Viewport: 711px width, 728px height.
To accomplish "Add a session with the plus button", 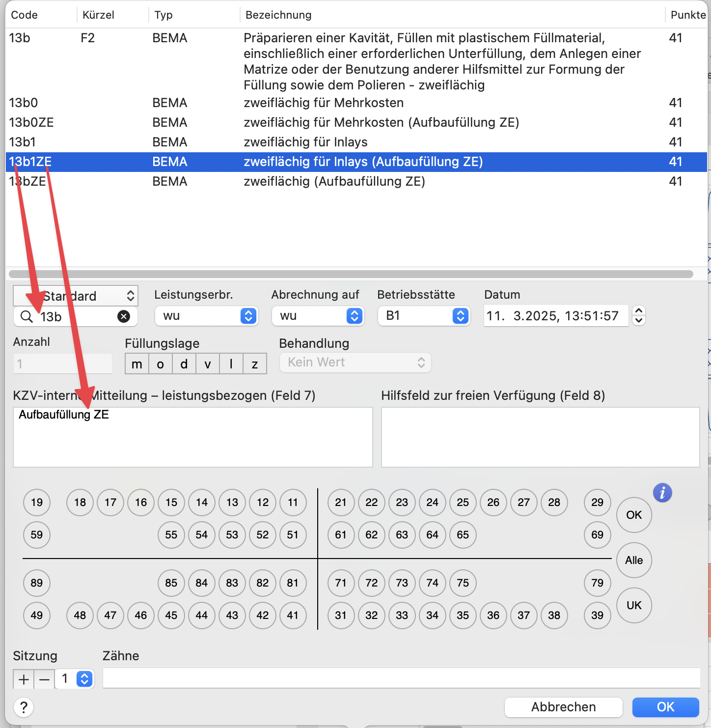I will pos(24,679).
